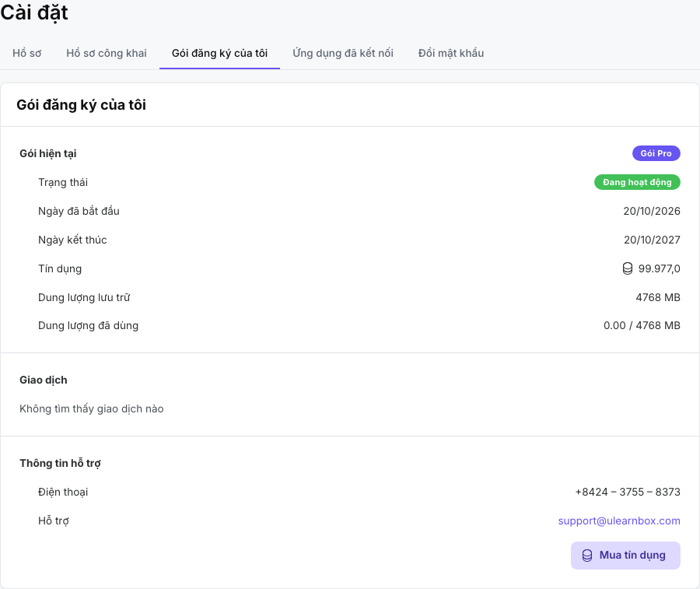Click the Điện thoại label

click(63, 492)
